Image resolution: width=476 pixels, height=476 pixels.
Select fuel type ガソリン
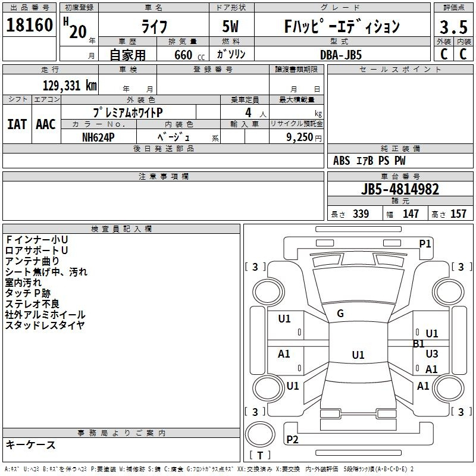[231, 54]
